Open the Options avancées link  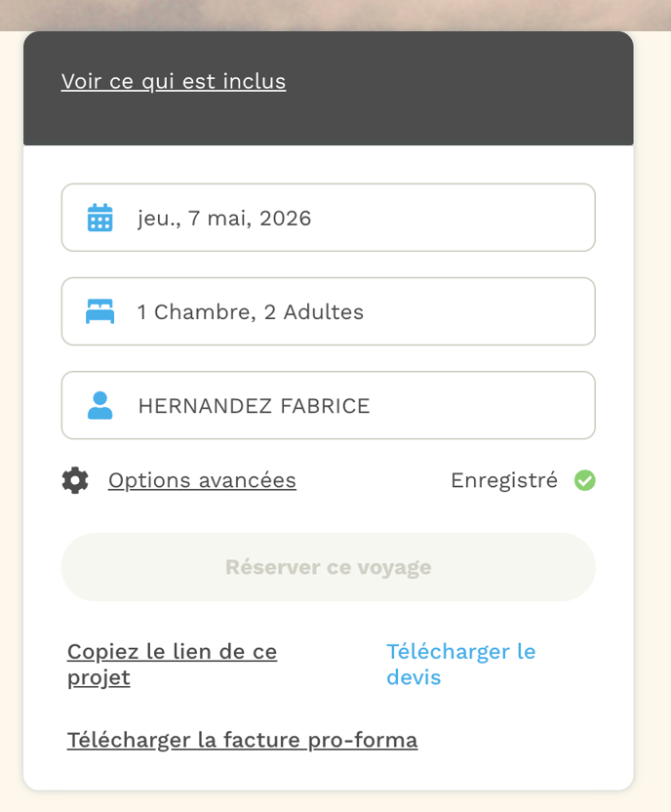[202, 480]
